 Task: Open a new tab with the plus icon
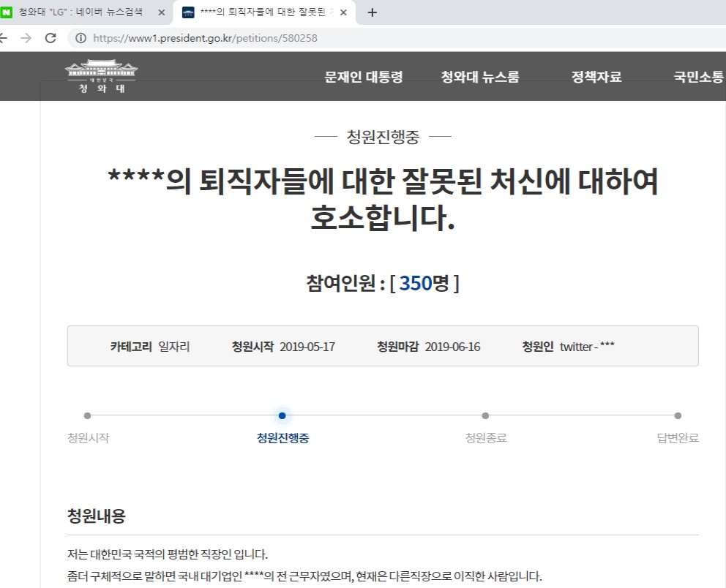tap(372, 12)
